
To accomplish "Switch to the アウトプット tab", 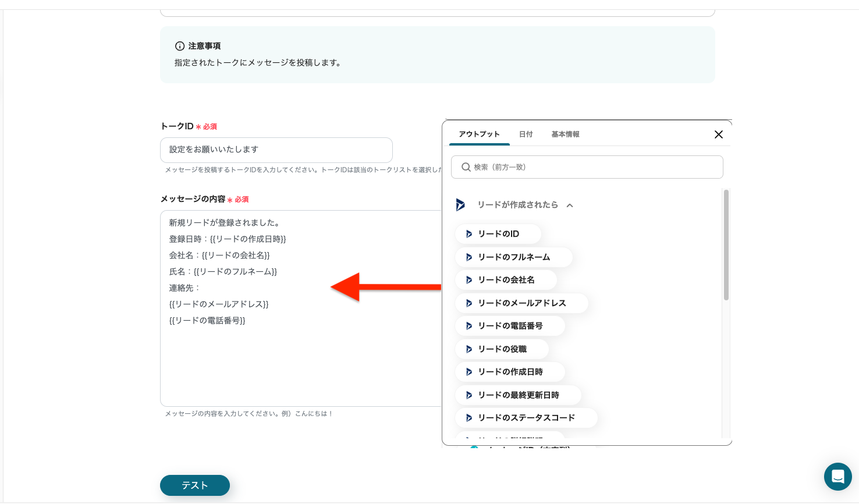I will point(479,134).
